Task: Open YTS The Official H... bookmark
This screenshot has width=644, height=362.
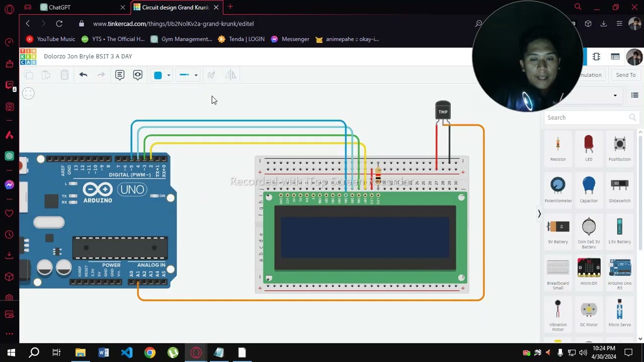Action: click(x=113, y=39)
